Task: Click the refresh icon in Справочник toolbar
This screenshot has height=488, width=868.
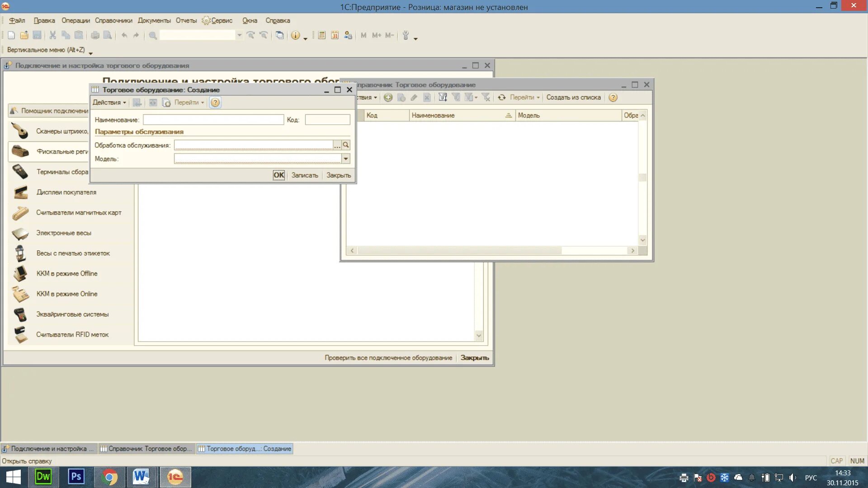Action: 501,98
